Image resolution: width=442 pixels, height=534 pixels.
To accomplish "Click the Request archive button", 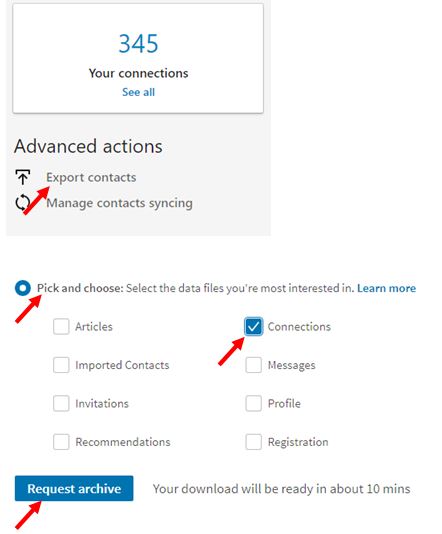I will [x=74, y=488].
